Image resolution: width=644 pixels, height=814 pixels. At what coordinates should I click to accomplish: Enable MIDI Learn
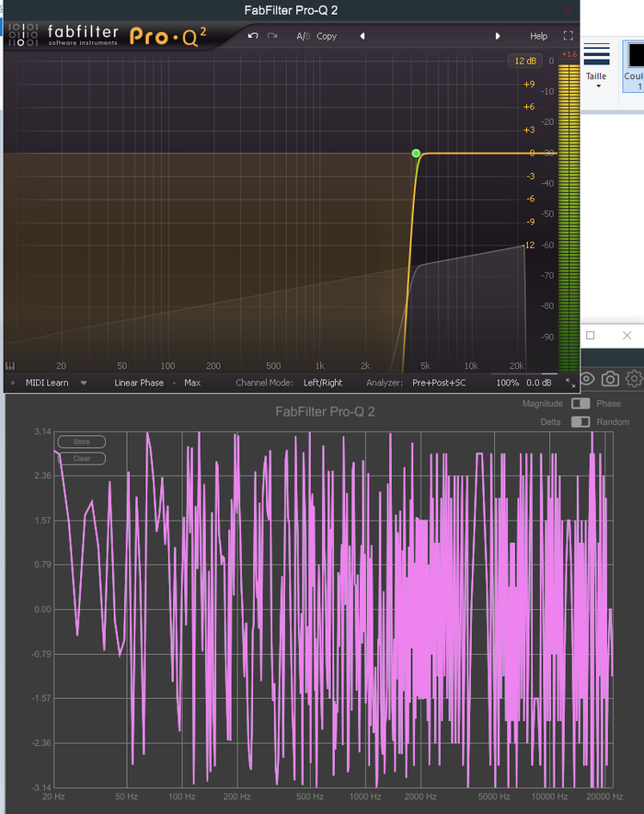point(47,383)
